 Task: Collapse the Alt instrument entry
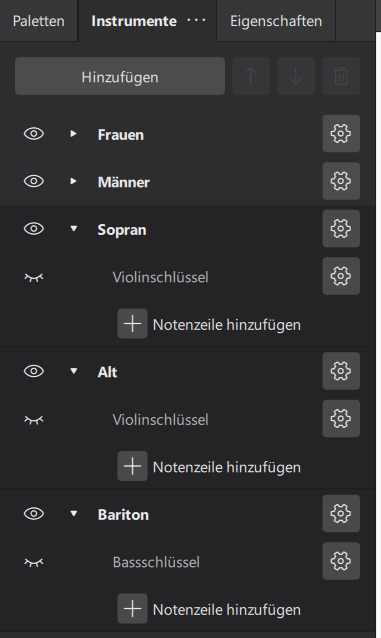coord(73,371)
